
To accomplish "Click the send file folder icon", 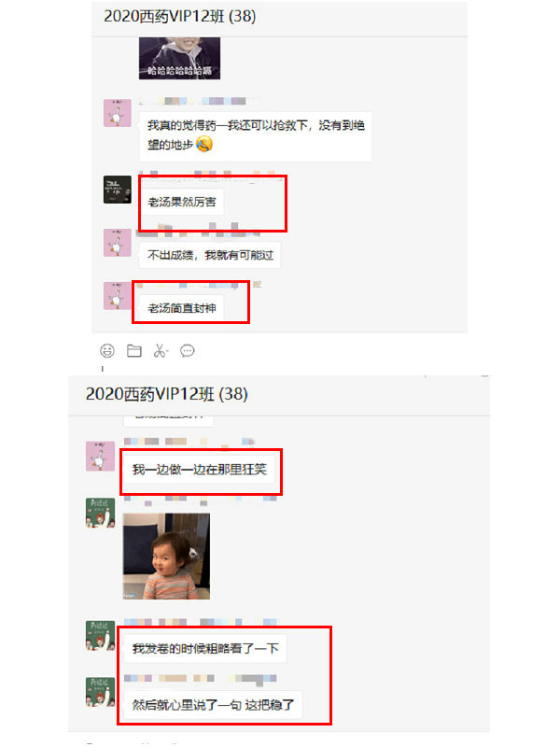I will (133, 351).
